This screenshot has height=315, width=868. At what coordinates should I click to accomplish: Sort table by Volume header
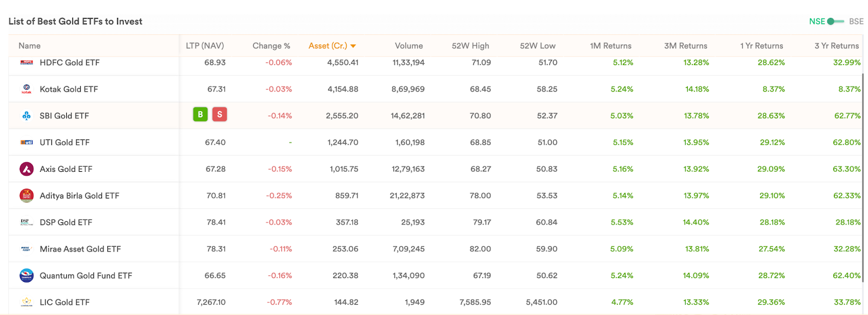[409, 46]
